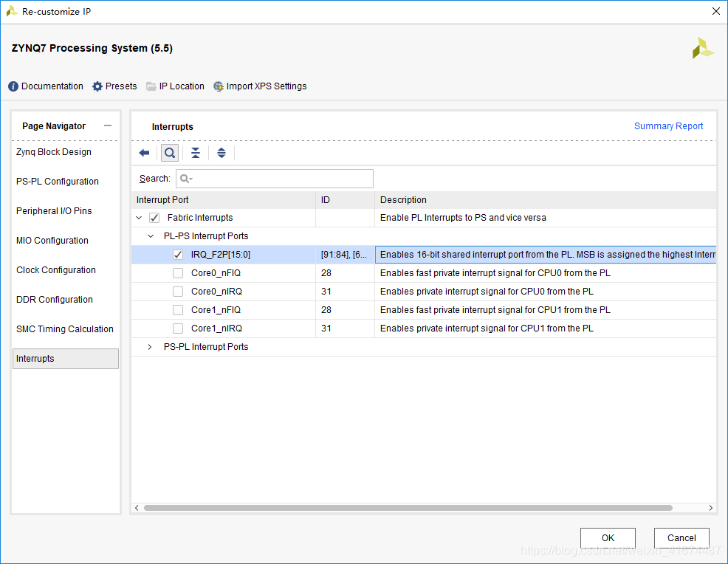728x564 pixels.
Task: Click the back arrow toolbar icon
Action: point(144,153)
